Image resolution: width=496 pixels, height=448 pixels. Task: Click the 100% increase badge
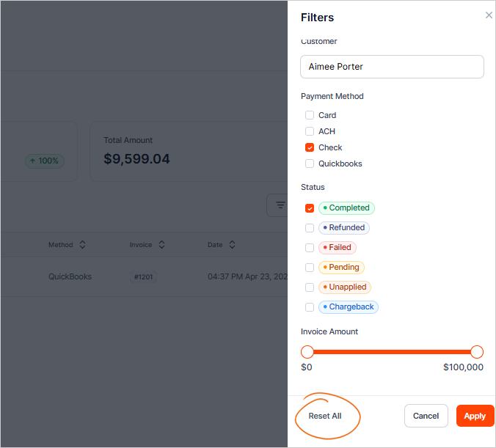click(x=45, y=161)
